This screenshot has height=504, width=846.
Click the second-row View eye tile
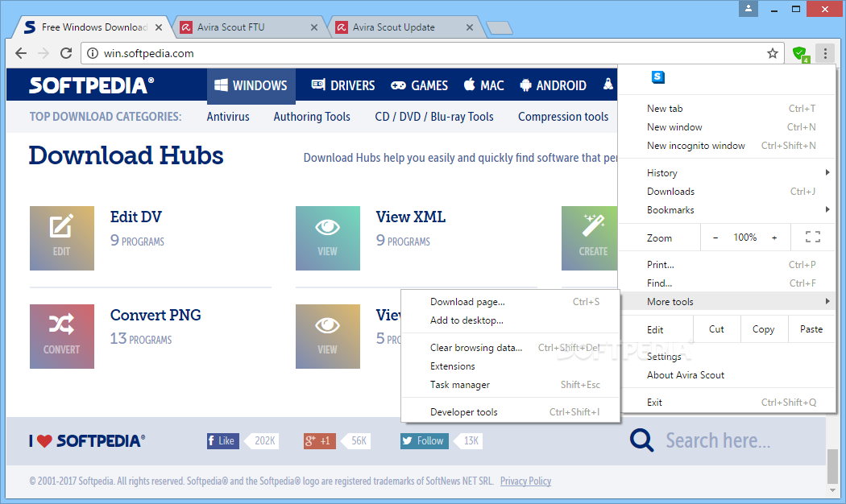point(327,337)
